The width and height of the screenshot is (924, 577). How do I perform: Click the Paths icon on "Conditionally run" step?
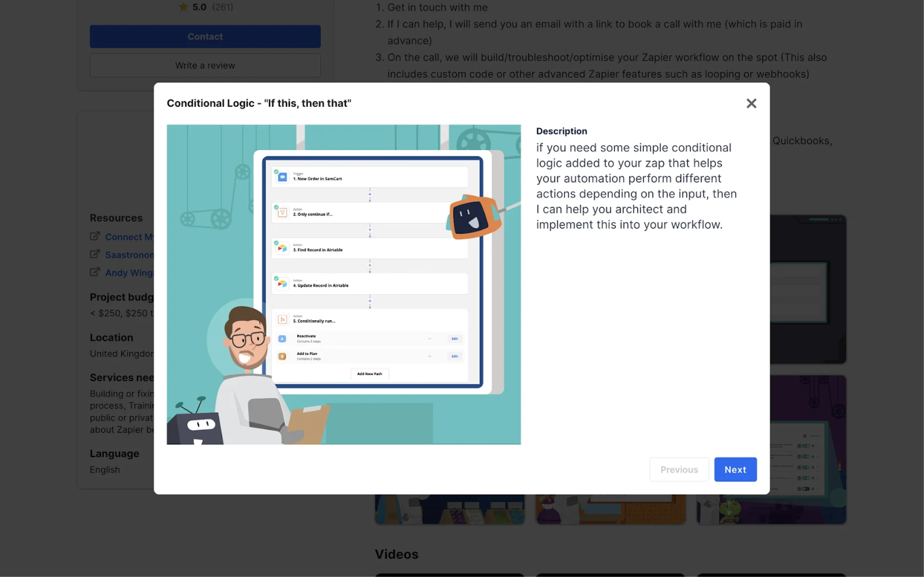[282, 319]
